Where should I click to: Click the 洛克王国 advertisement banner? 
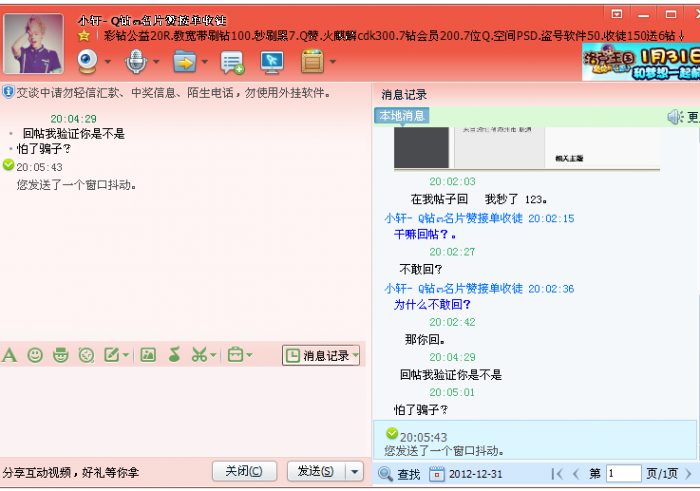641,62
